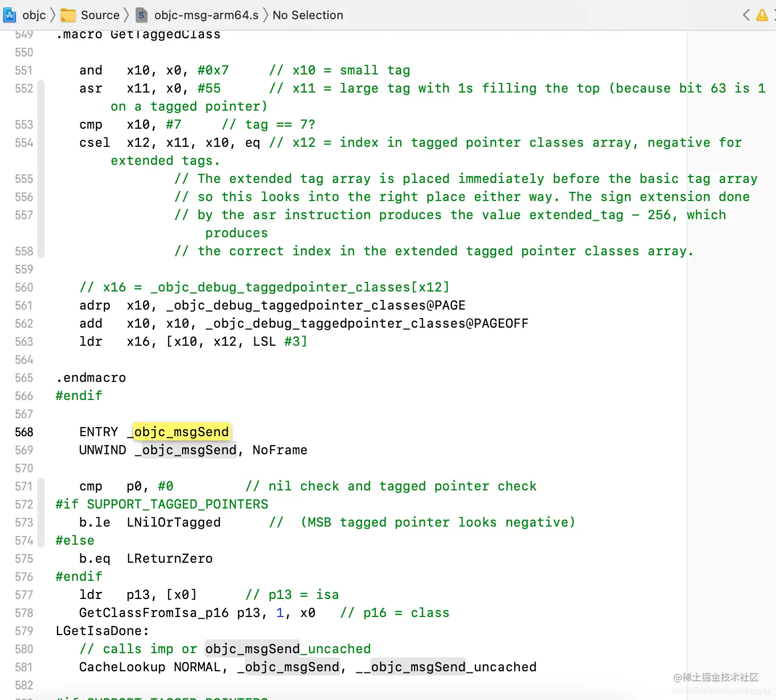Click _objc_debug_taggedpointer_classes@PAGEOFF on line 562

point(367,323)
